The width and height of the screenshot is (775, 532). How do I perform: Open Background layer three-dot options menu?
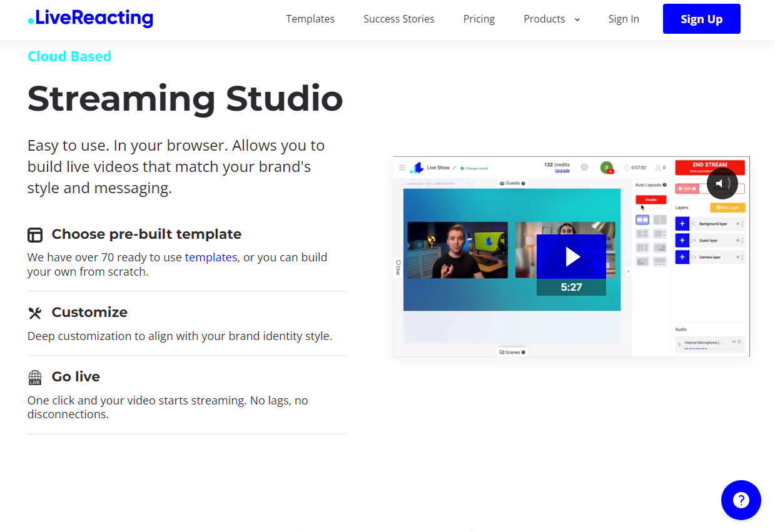point(742,224)
